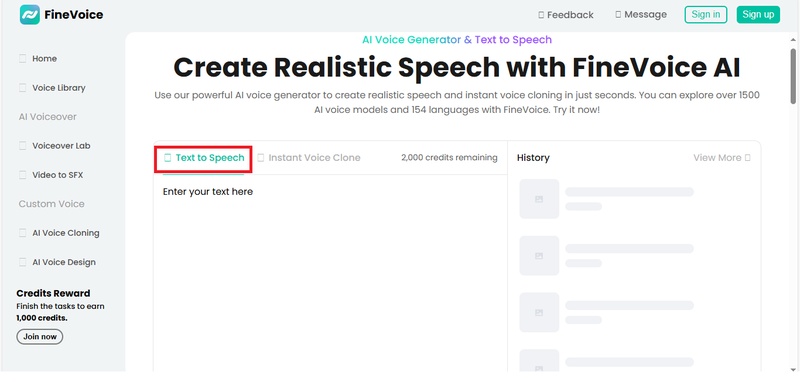
Task: Open AI Voice Design page
Action: tap(57, 262)
